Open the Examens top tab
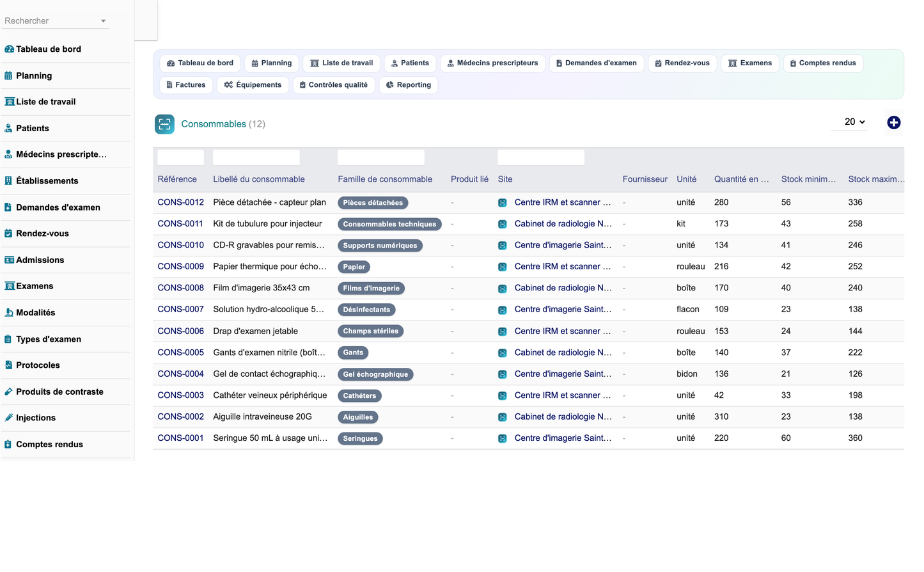Image resolution: width=924 pixels, height=572 pixels. [750, 63]
